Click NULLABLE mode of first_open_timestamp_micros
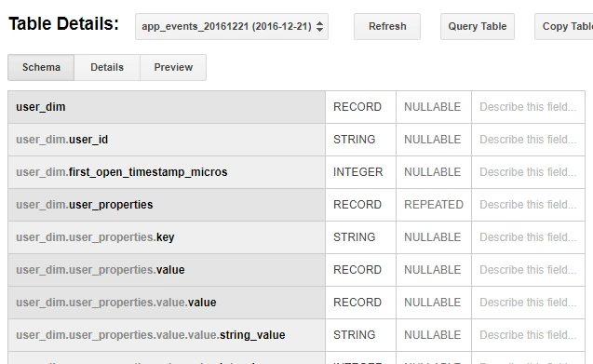 pos(433,172)
